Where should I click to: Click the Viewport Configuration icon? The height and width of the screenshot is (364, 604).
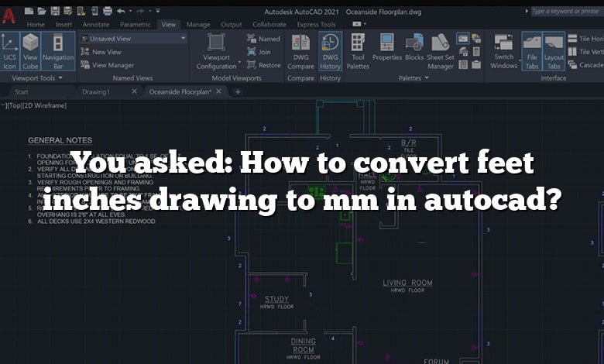click(216, 43)
